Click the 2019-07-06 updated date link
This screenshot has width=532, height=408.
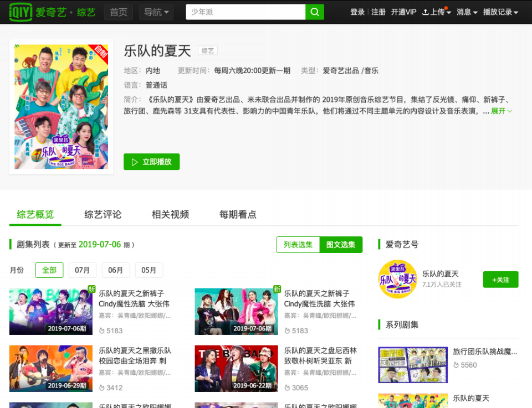[99, 244]
